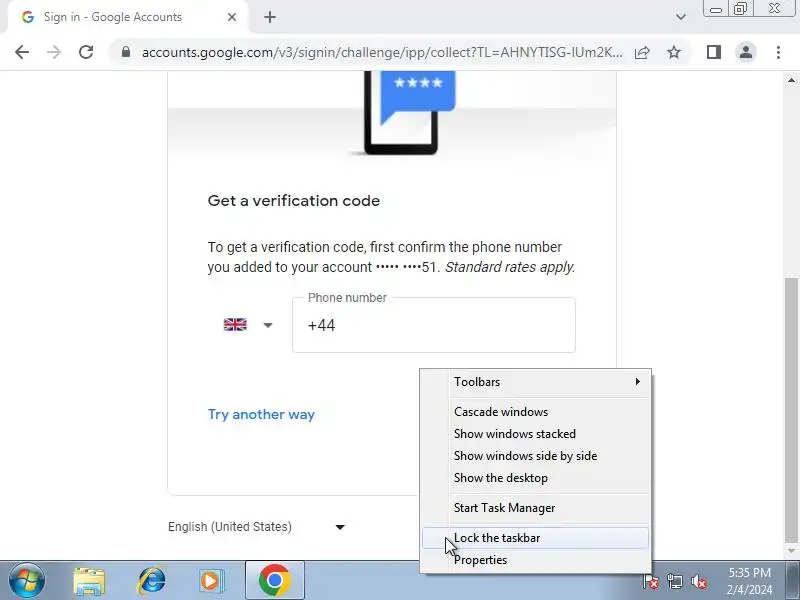Bookmark this page with the star icon
The image size is (800, 600).
[674, 52]
